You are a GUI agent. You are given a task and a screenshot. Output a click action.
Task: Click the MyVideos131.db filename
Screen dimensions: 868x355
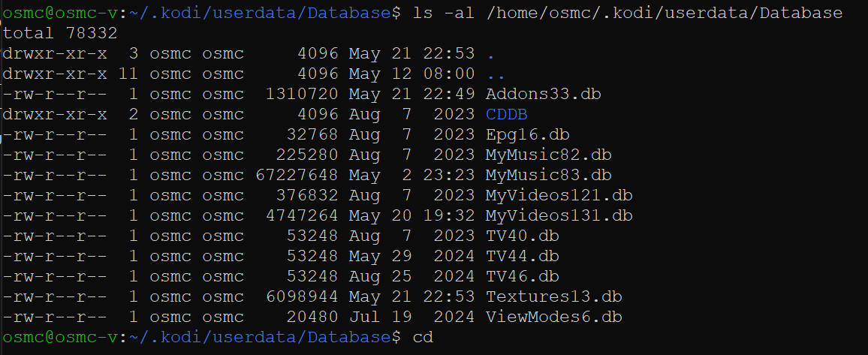(559, 215)
